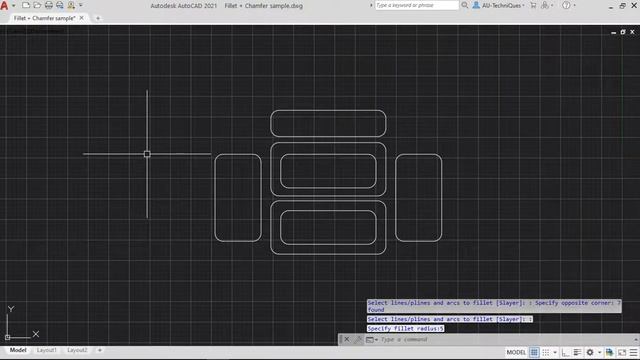Open recent commands dropdown in command line

click(371, 339)
